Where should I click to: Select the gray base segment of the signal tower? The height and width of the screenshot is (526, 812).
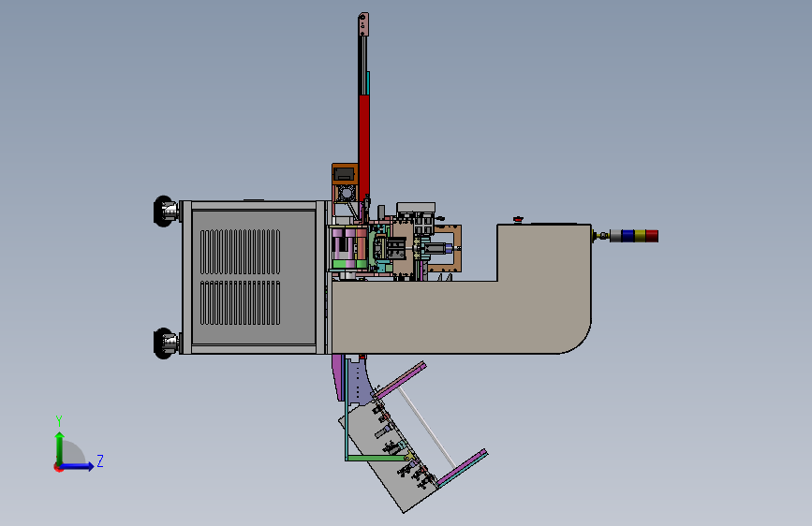tap(615, 236)
